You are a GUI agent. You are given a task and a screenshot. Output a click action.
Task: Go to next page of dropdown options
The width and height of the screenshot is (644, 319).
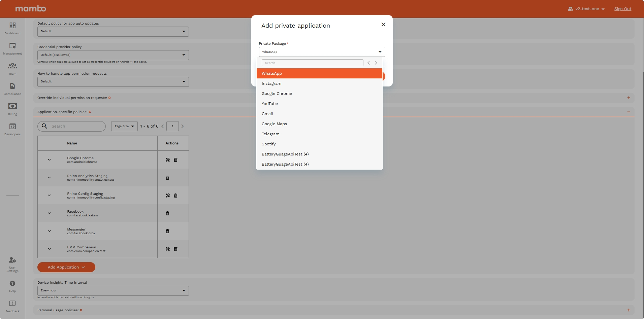pyautogui.click(x=376, y=63)
